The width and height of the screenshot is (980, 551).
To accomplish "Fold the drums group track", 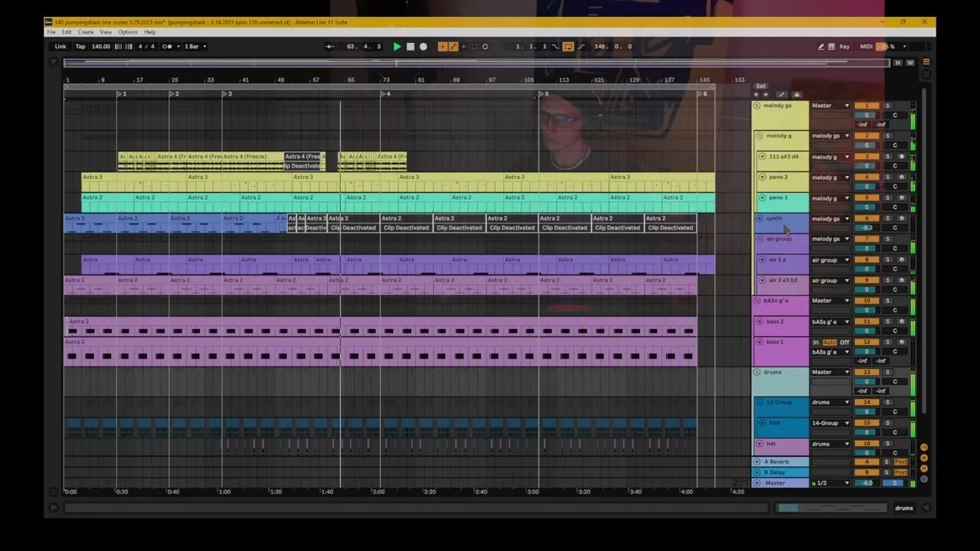I will coord(757,372).
